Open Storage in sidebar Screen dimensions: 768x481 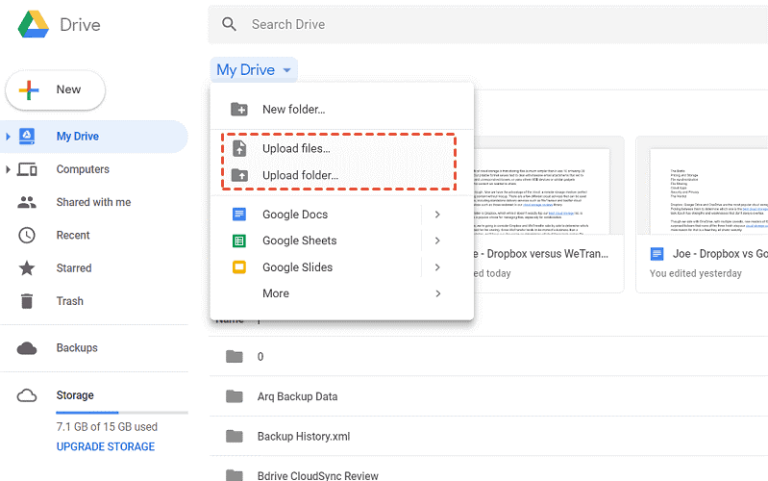pos(74,395)
